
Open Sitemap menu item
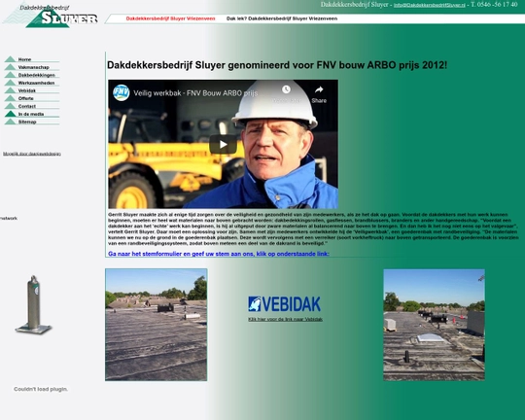coord(27,122)
